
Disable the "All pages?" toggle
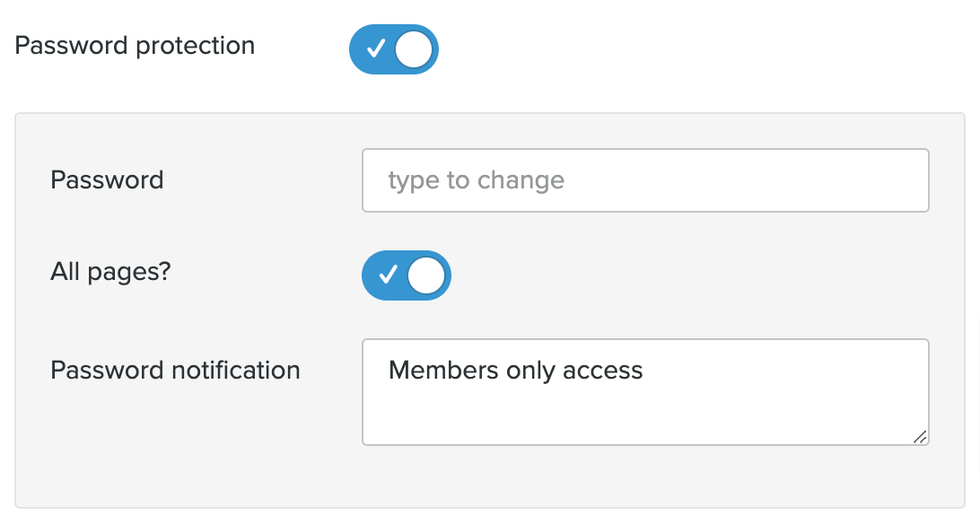(406, 275)
